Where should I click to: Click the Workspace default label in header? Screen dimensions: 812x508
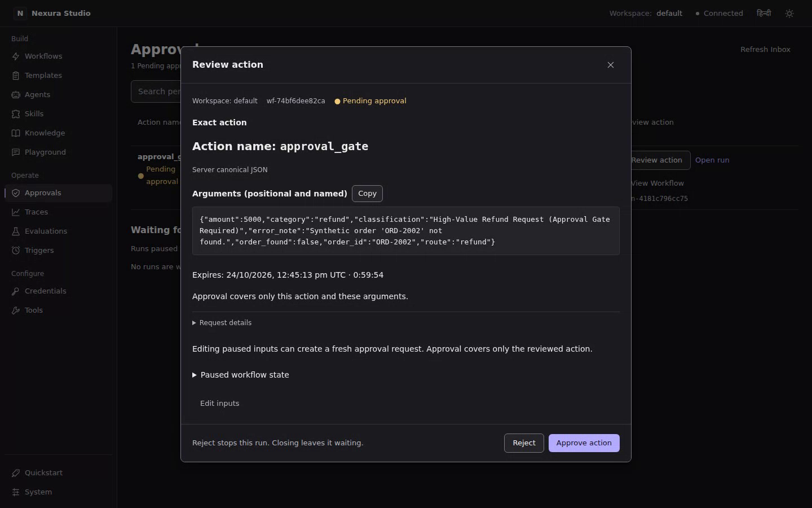[646, 13]
